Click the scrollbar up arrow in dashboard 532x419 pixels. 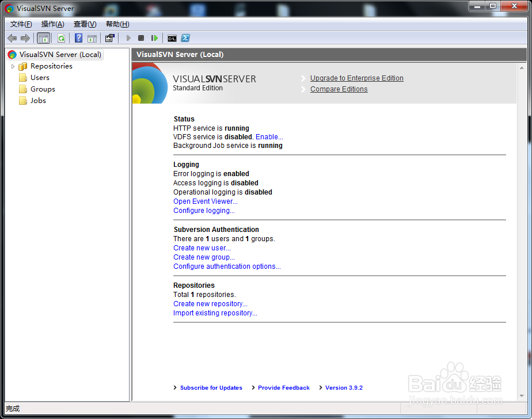pyautogui.click(x=522, y=68)
